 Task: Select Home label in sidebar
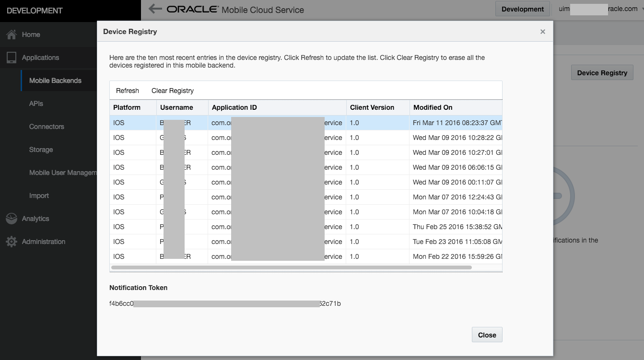tap(31, 35)
